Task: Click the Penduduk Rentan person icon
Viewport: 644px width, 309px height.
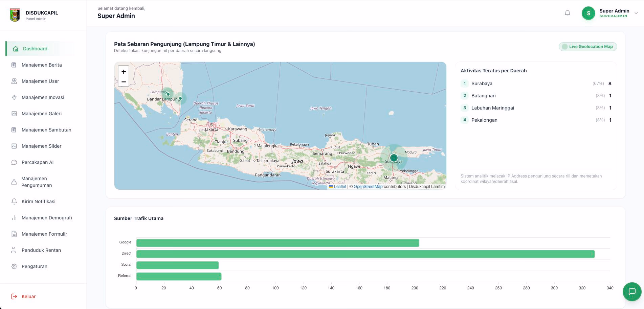Action: click(14, 250)
